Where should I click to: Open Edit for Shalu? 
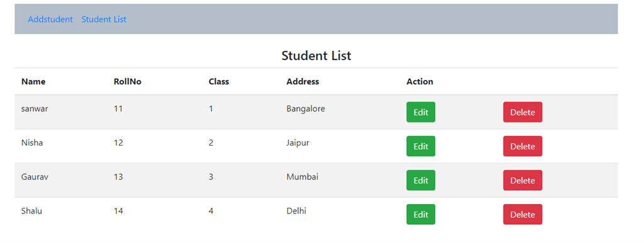click(421, 214)
